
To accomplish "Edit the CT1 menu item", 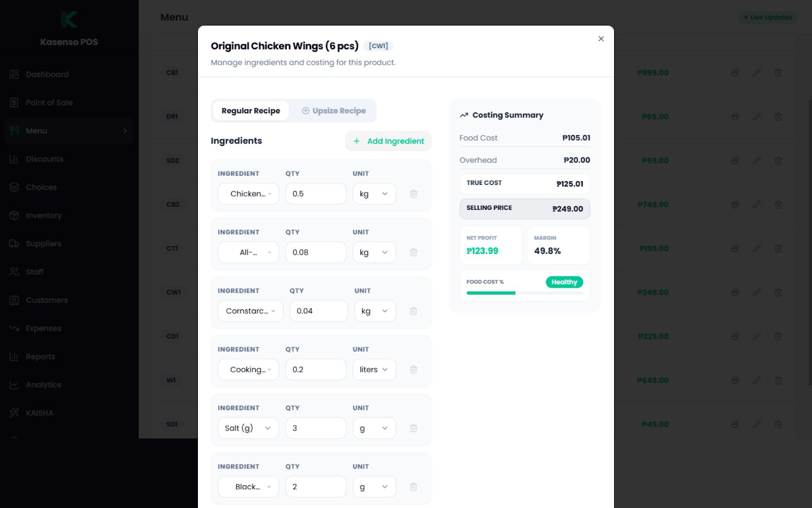I will click(756, 248).
